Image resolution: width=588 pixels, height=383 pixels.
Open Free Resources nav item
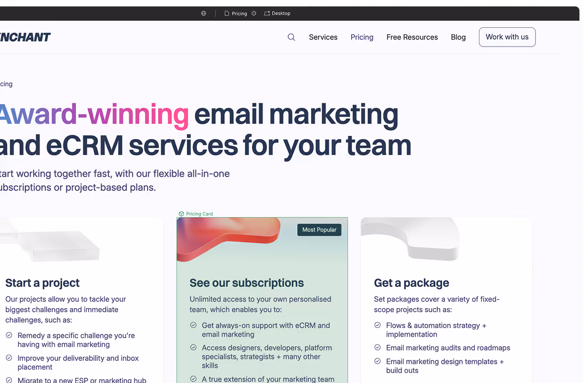[412, 37]
